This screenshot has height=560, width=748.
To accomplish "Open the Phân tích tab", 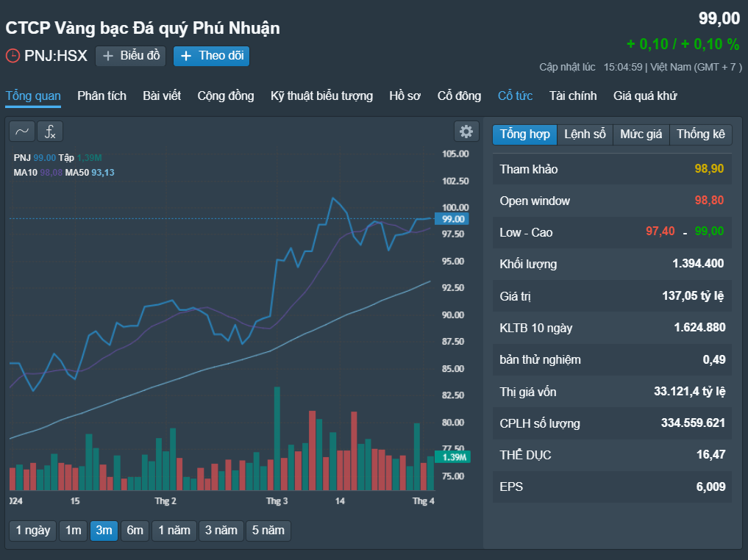I will point(101,96).
